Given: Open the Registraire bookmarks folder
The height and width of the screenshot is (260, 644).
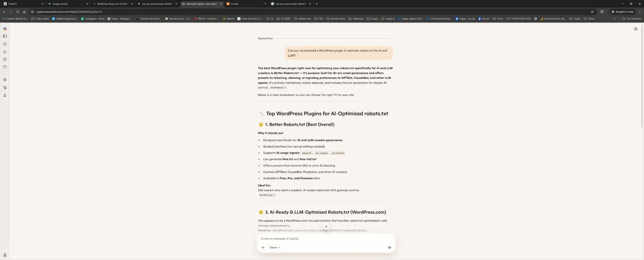Looking at the screenshot, I should tap(356, 18).
